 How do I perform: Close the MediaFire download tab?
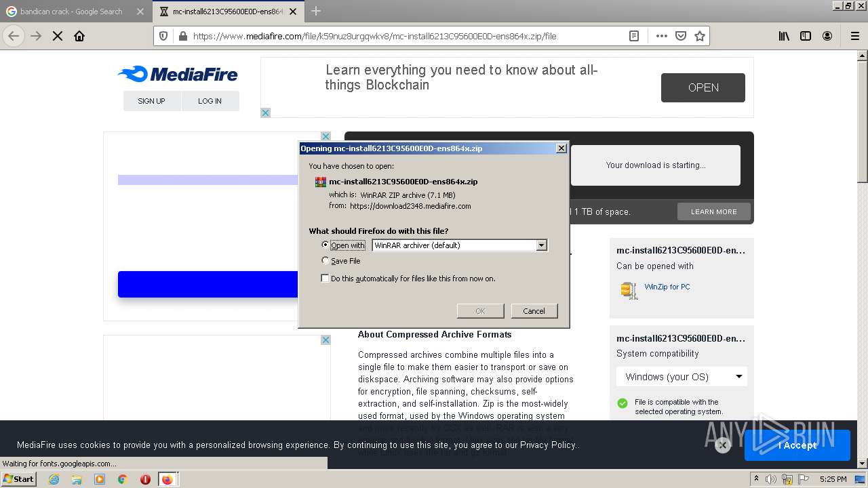[x=294, y=12]
